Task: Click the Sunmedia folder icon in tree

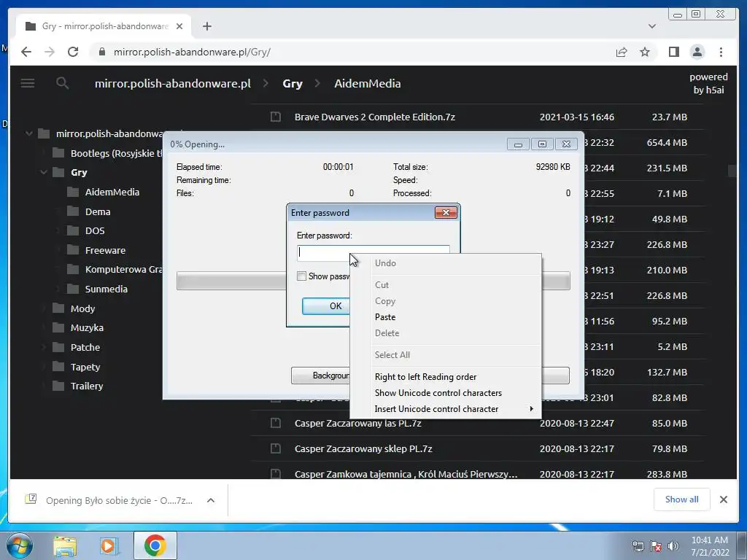Action: pyautogui.click(x=73, y=289)
